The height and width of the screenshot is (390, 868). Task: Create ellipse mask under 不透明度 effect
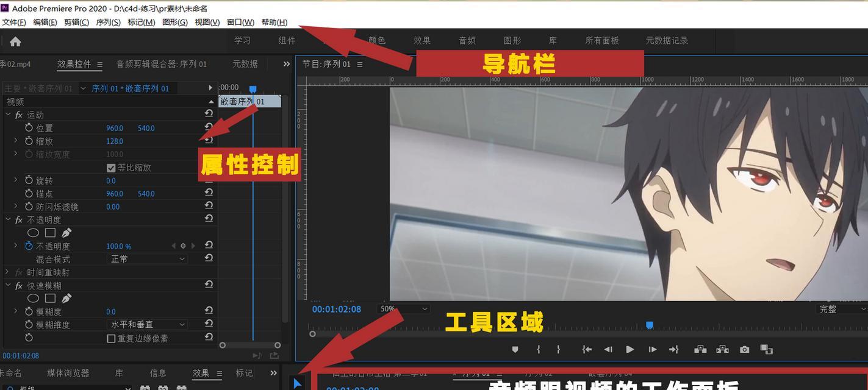pyautogui.click(x=33, y=233)
